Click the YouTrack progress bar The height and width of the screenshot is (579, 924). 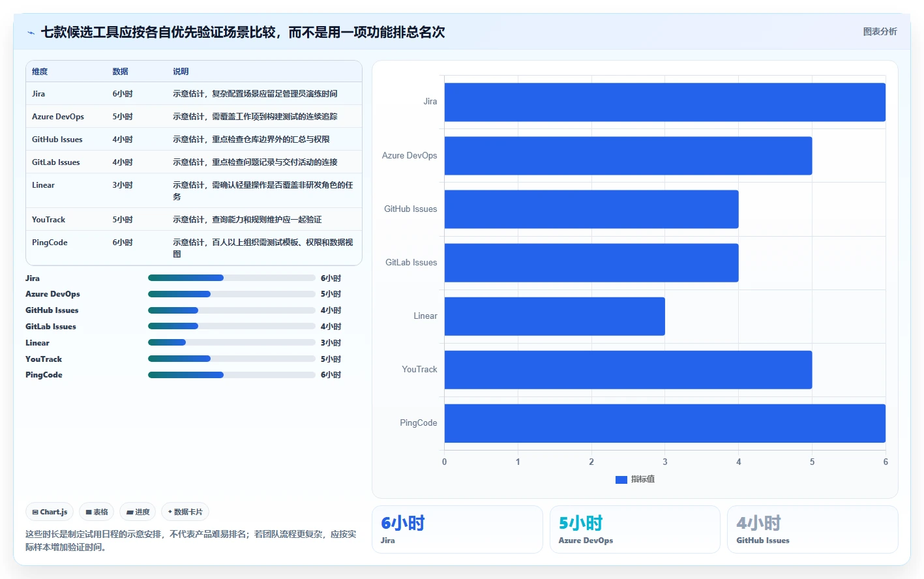(231, 359)
